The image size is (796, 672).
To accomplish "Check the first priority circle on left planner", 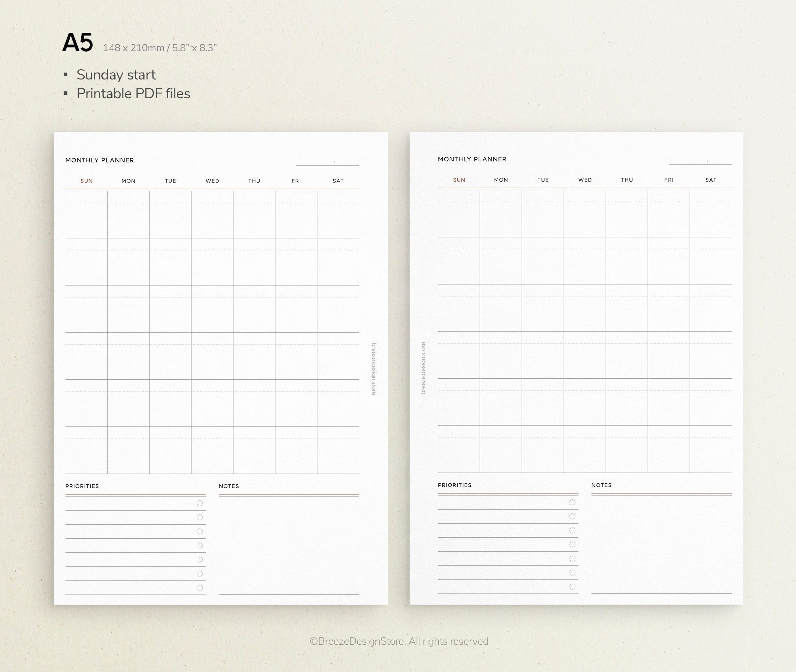I will 199,503.
